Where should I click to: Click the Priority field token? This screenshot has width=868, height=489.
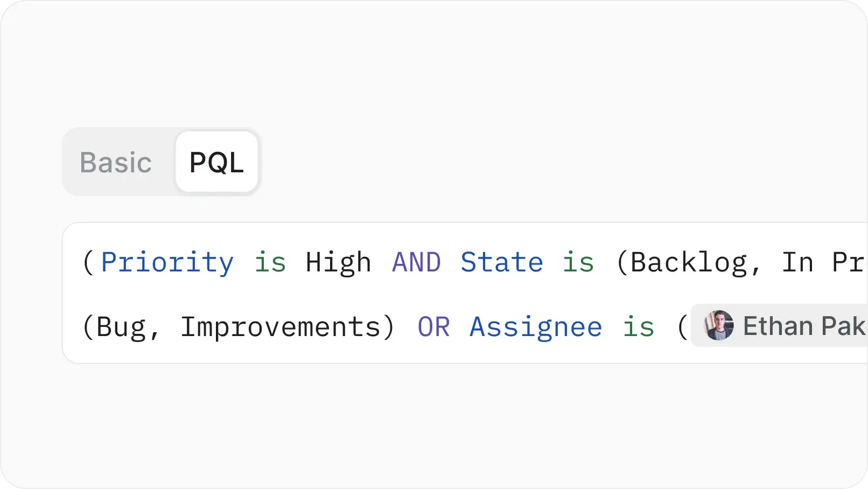click(x=167, y=262)
